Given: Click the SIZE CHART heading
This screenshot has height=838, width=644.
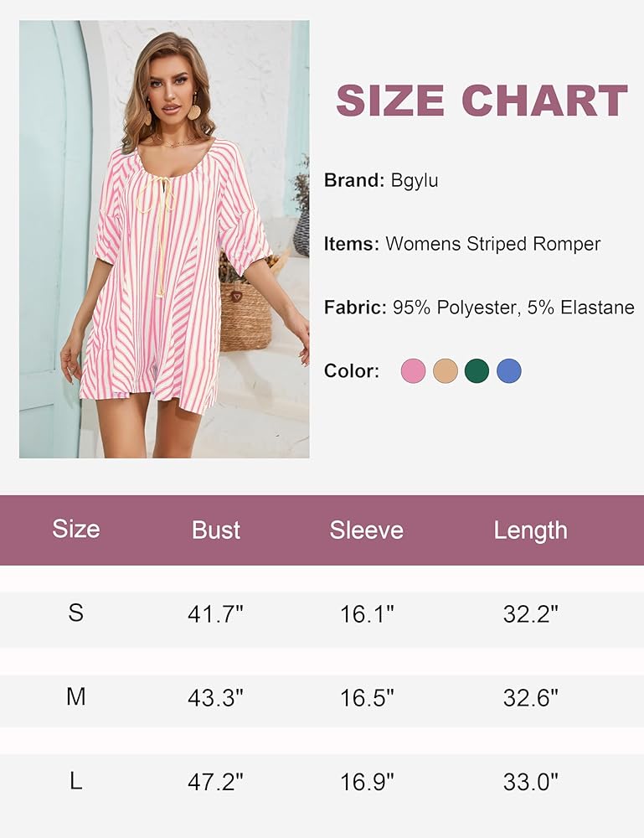Looking at the screenshot, I should point(482,101).
